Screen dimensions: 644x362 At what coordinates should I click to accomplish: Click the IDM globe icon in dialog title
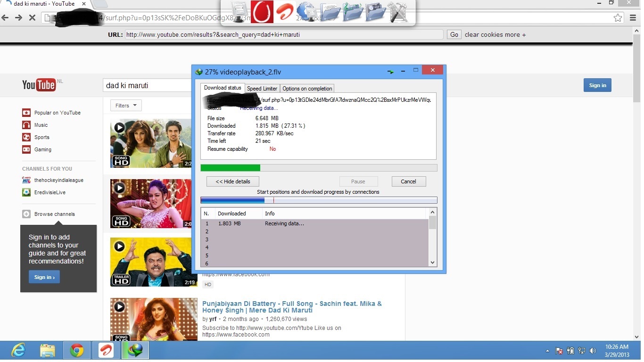tap(199, 72)
